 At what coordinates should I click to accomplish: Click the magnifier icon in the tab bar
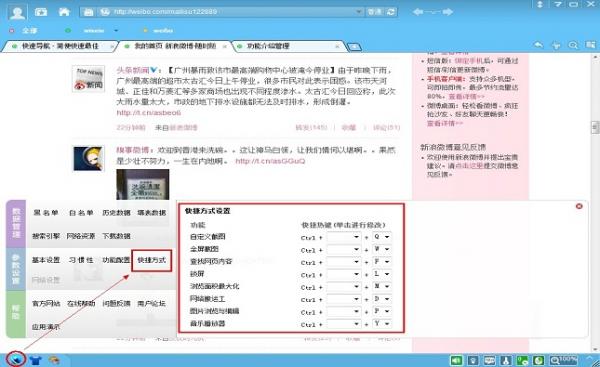(573, 45)
